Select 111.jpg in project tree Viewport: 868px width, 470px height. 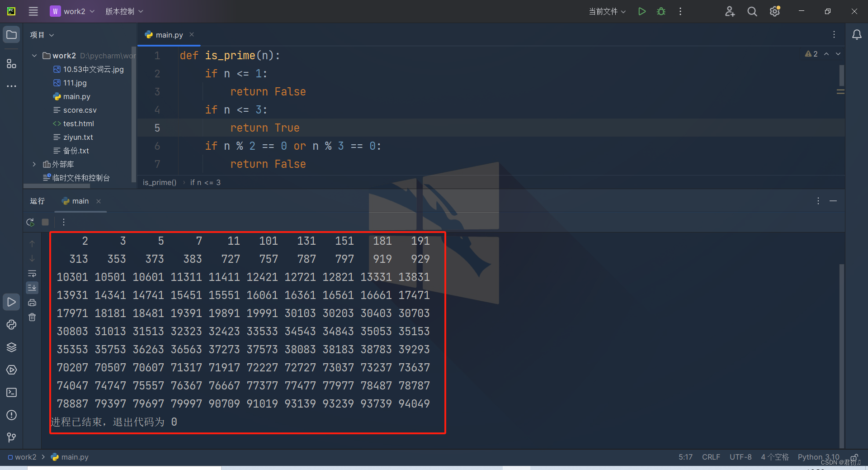click(x=70, y=83)
